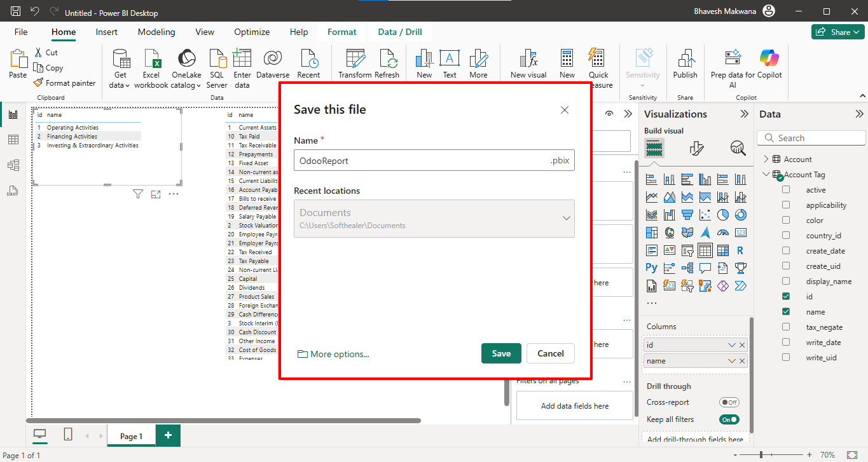Collapse the Visualizations pane
The width and height of the screenshot is (868, 462).
tap(744, 114)
